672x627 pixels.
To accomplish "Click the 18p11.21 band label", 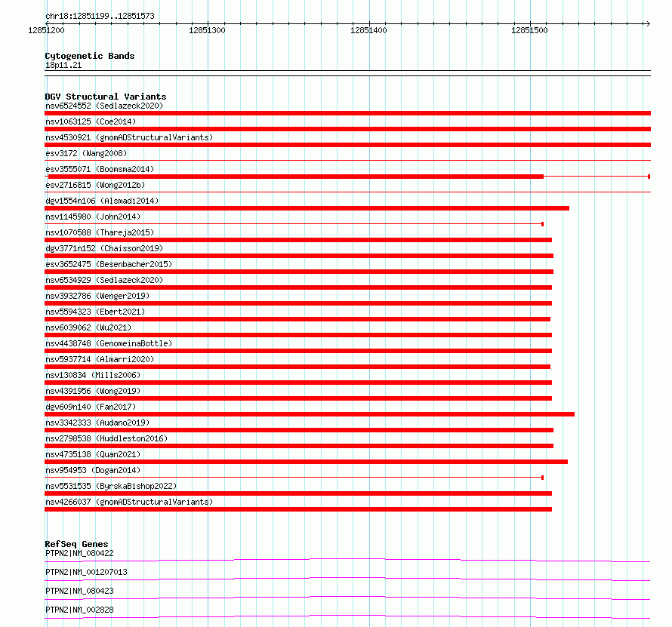I will (63, 65).
